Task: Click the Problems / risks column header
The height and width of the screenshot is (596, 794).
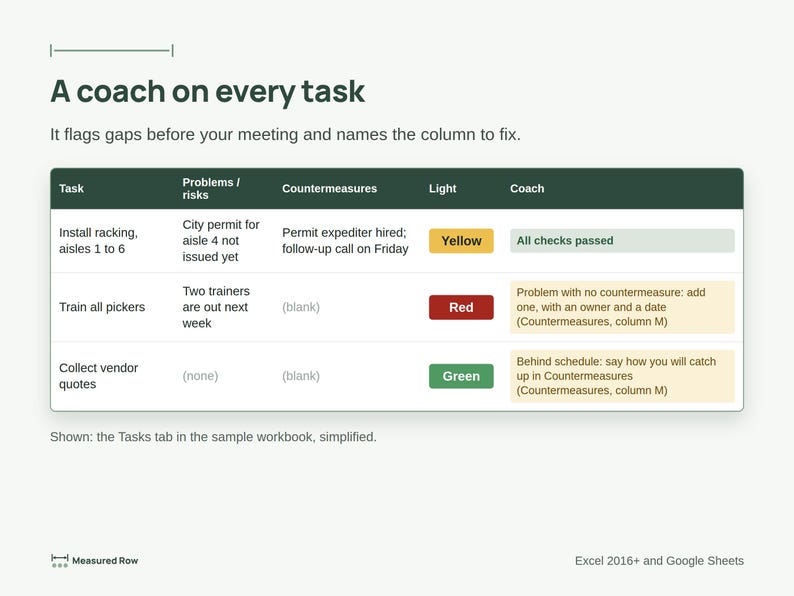Action: pyautogui.click(x=211, y=188)
